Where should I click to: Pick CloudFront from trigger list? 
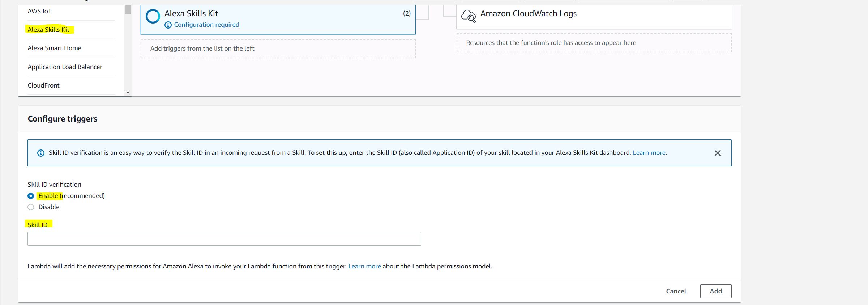pos(43,85)
